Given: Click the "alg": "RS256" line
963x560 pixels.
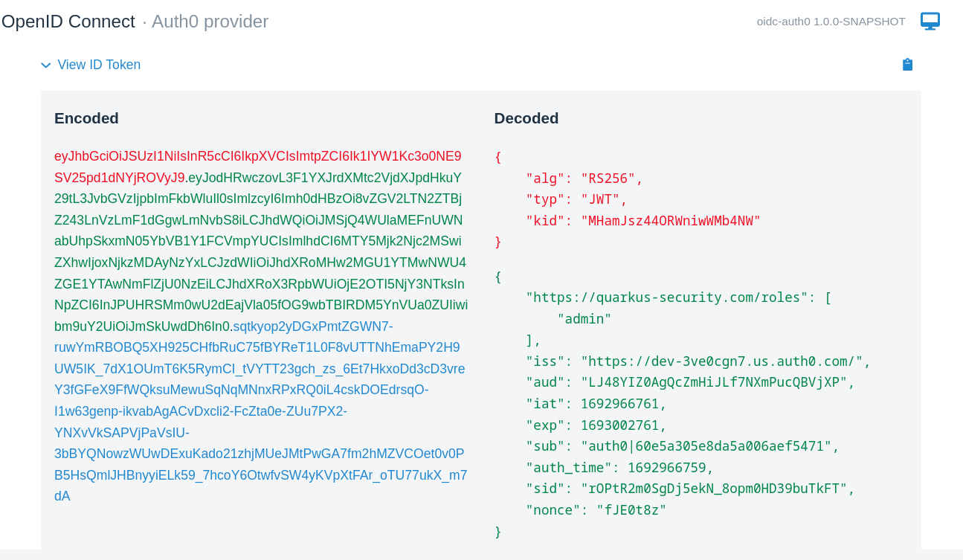Looking at the screenshot, I should [x=584, y=178].
